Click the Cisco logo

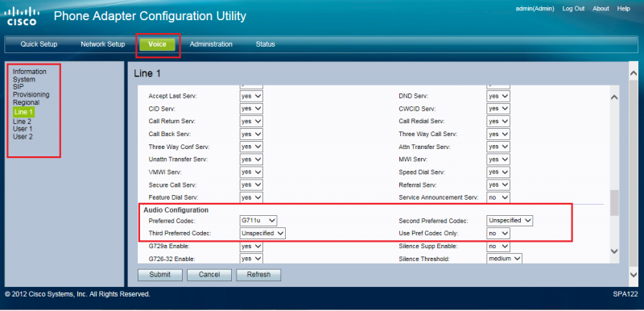(23, 16)
